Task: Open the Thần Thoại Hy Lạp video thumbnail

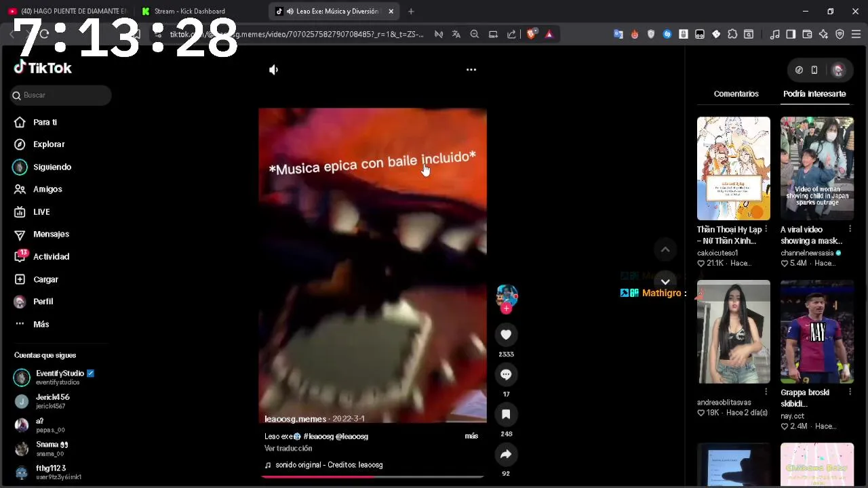Action: pyautogui.click(x=734, y=168)
